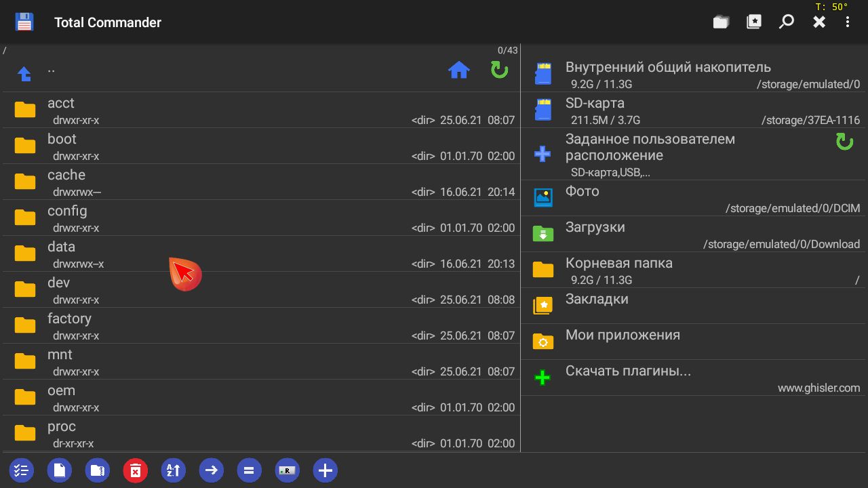Viewport: 868px width, 488px height.
Task: Click the www.ghisler.com text
Action: 818,388
